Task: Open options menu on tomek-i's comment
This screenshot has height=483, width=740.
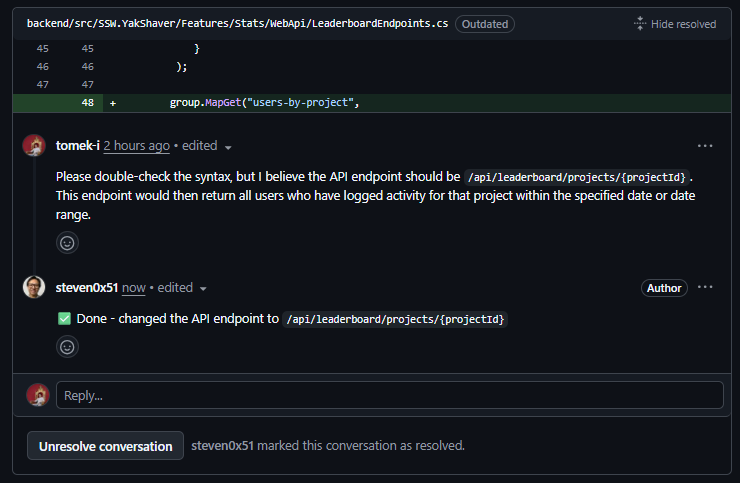Action: (x=705, y=146)
